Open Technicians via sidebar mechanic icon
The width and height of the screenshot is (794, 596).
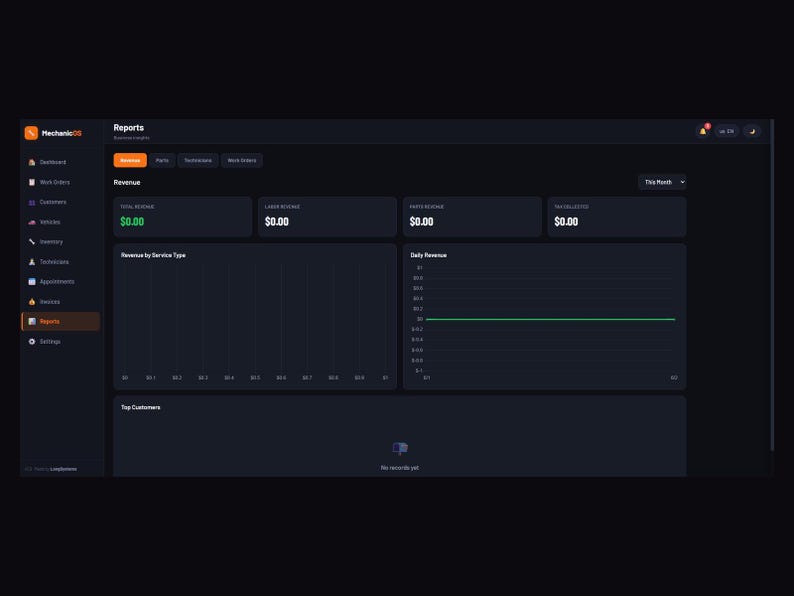point(32,262)
